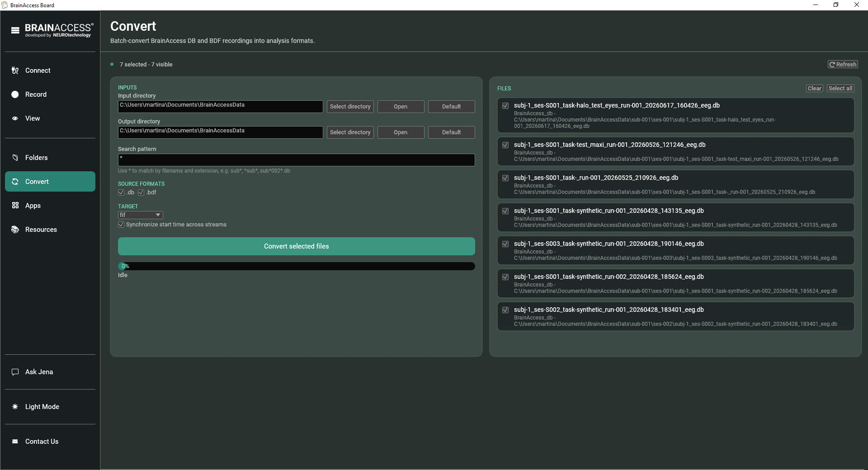Viewport: 868px width, 470px height.
Task: Open the View section
Action: point(50,118)
